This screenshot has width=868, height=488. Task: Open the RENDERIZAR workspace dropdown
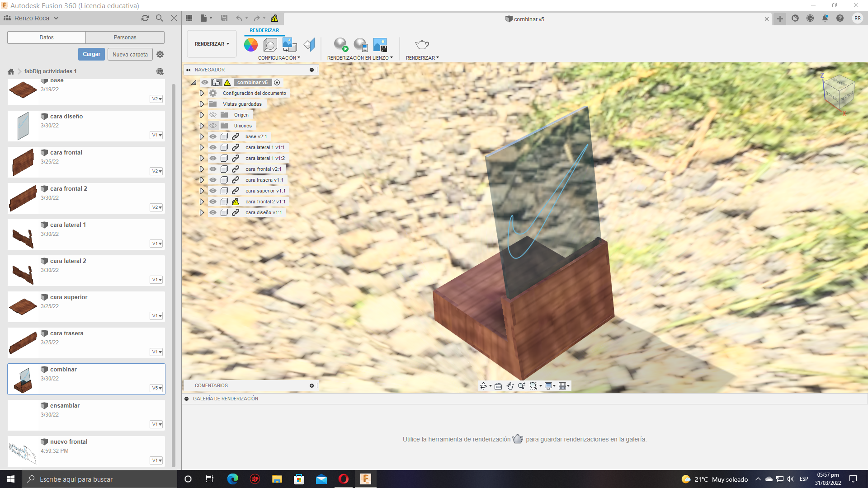[212, 44]
